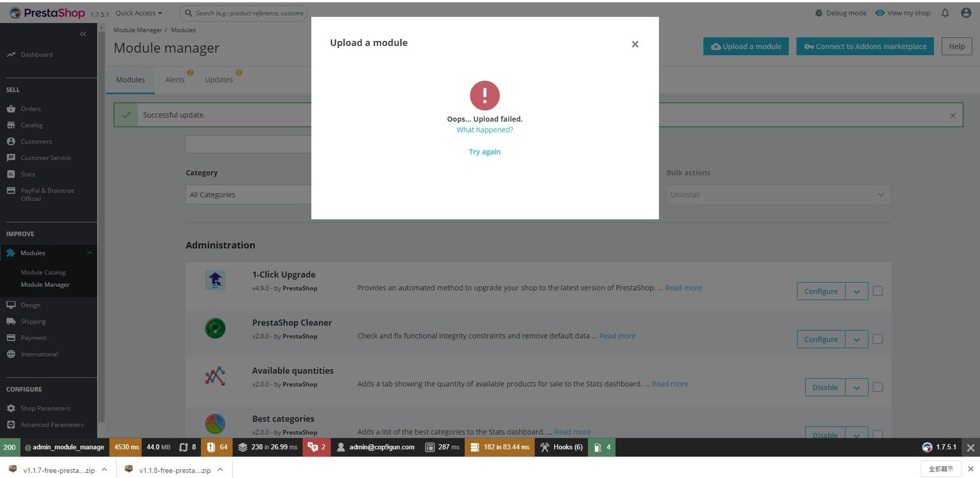
Task: Click Configure for PrestaShop Cleaner
Action: [x=821, y=339]
